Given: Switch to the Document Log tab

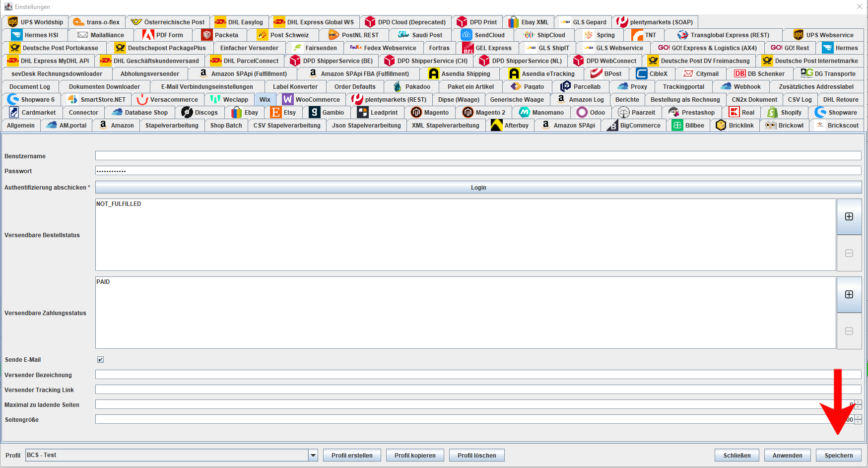Looking at the screenshot, I should click(x=30, y=86).
